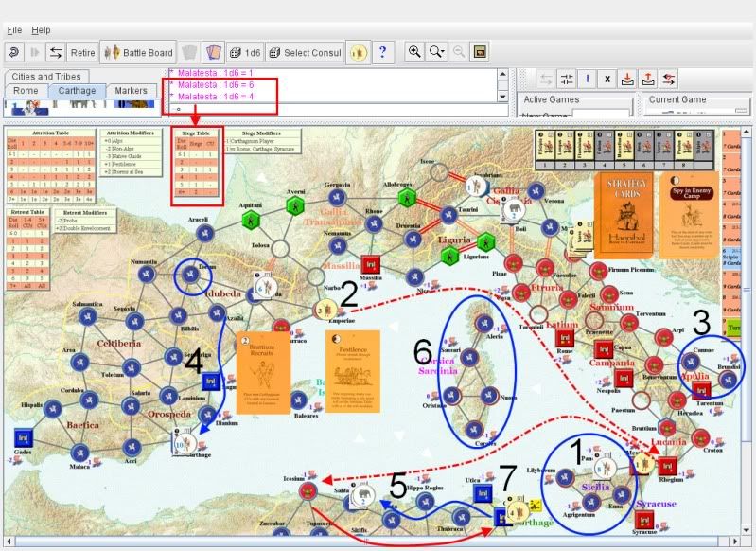Image resolution: width=756 pixels, height=551 pixels.
Task: Click the chat log scroll up arrow
Action: [x=502, y=74]
